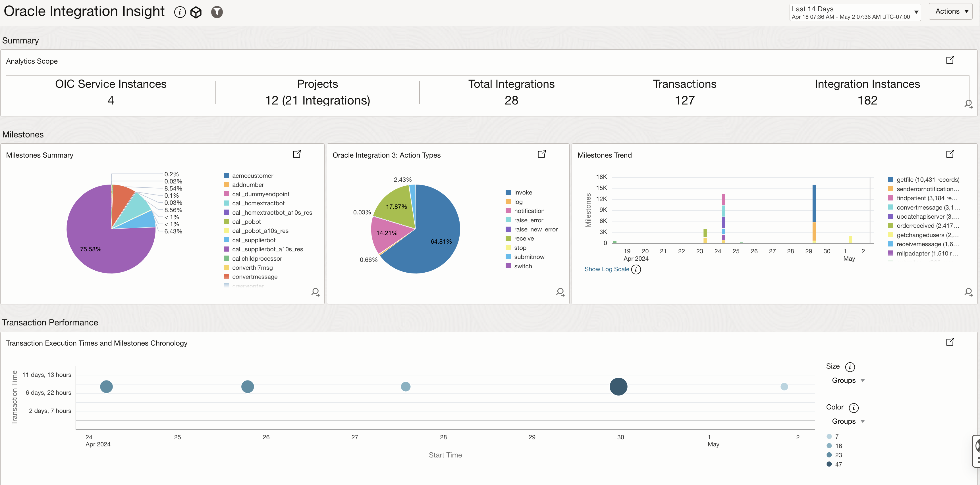Pop out Oracle Integration 3 Action Types widget
Screen dimensions: 980x485
pyautogui.click(x=541, y=154)
